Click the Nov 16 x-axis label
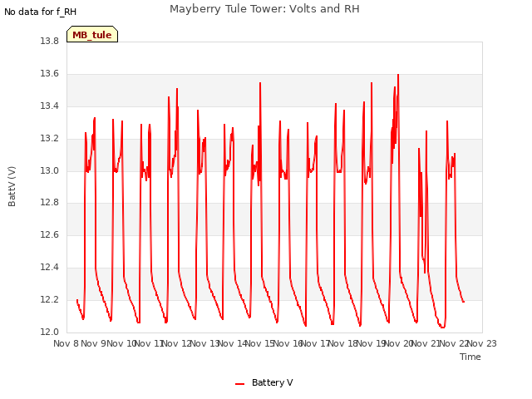 pyautogui.click(x=288, y=343)
